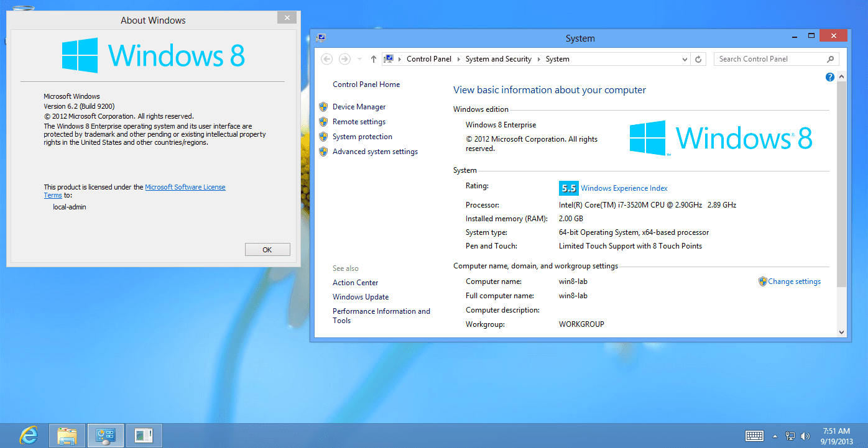Open Performance Information and Tools link
Image resolution: width=868 pixels, height=448 pixels.
pos(381,316)
